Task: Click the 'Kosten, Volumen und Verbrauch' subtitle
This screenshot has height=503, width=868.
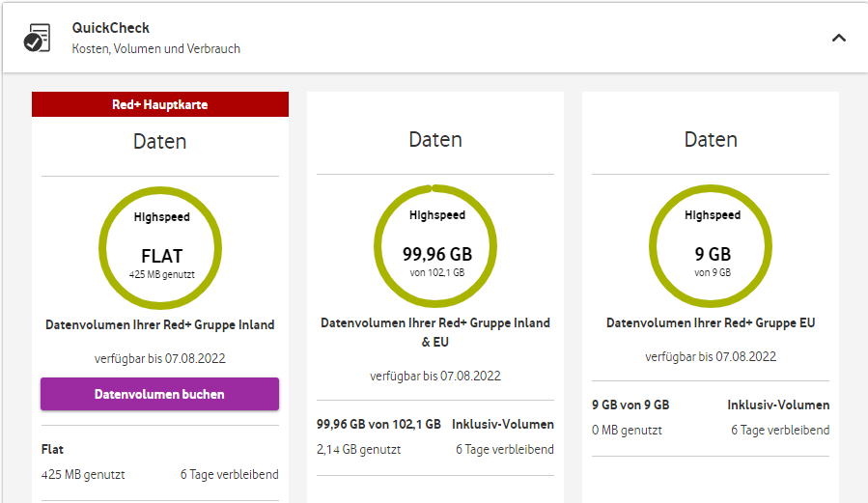Action: pyautogui.click(x=156, y=48)
